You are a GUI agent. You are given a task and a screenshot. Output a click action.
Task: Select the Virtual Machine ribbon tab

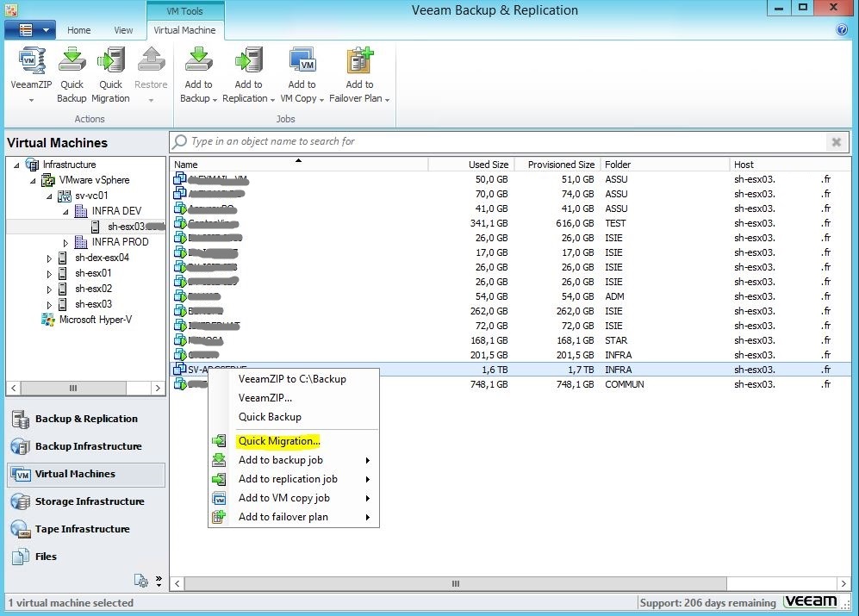184,30
